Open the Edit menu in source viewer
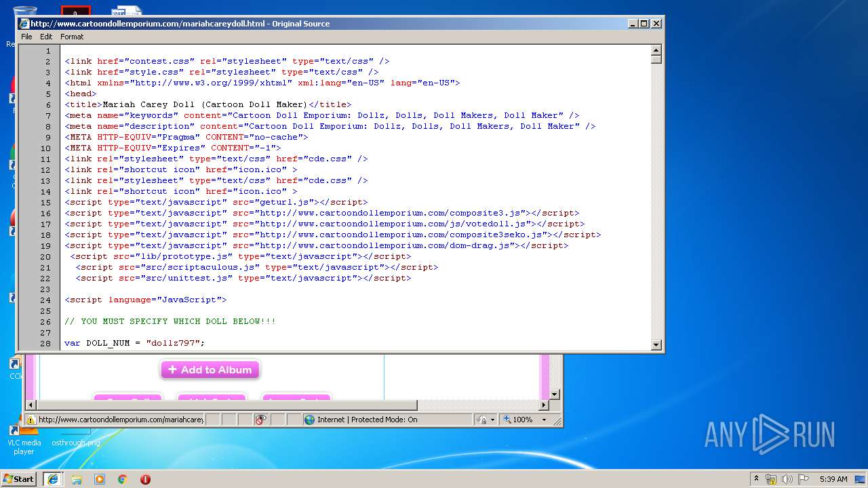Screen dimensions: 868x488 [x=46, y=37]
